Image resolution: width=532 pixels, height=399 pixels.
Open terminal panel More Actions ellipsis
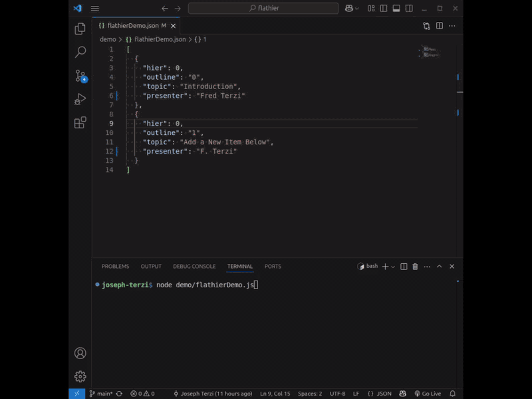(427, 267)
